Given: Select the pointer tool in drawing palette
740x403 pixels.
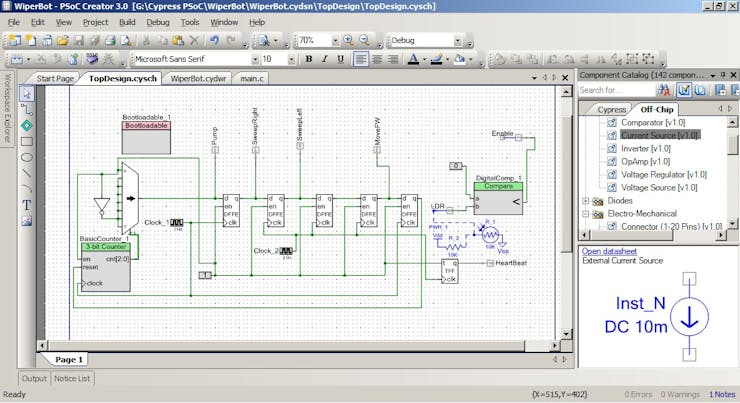Looking at the screenshot, I should point(27,94).
